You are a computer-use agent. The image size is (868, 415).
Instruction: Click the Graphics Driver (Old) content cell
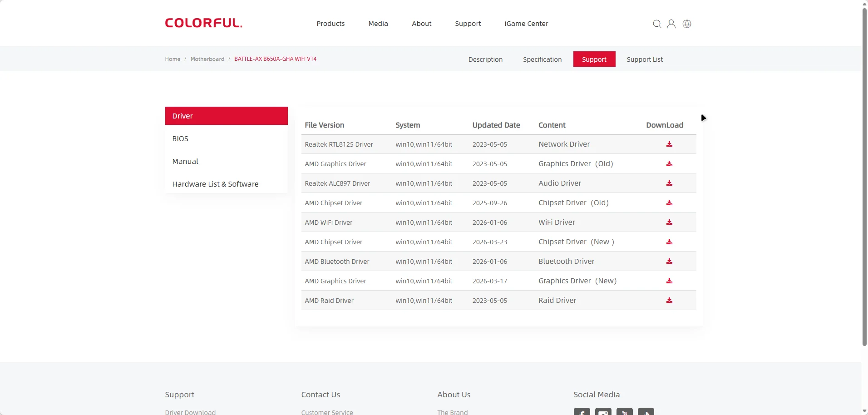pos(576,164)
